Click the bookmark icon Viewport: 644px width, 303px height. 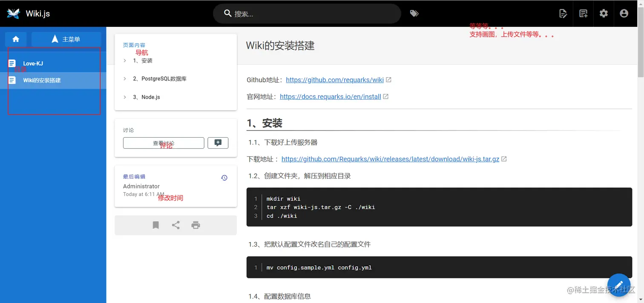point(156,225)
